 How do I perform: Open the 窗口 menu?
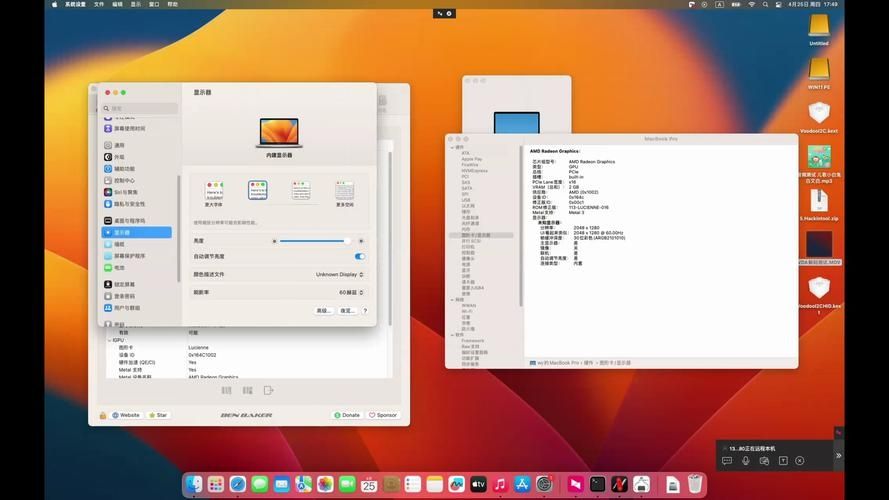point(154,4)
